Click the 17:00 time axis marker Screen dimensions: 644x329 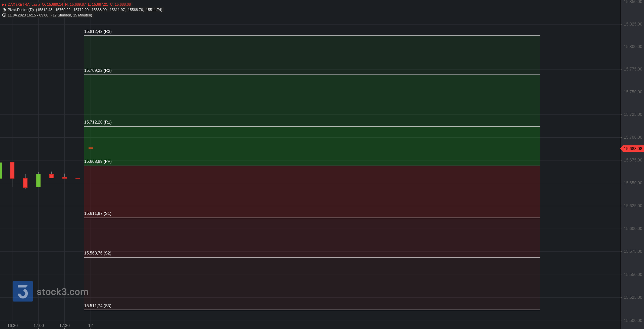tap(39, 326)
